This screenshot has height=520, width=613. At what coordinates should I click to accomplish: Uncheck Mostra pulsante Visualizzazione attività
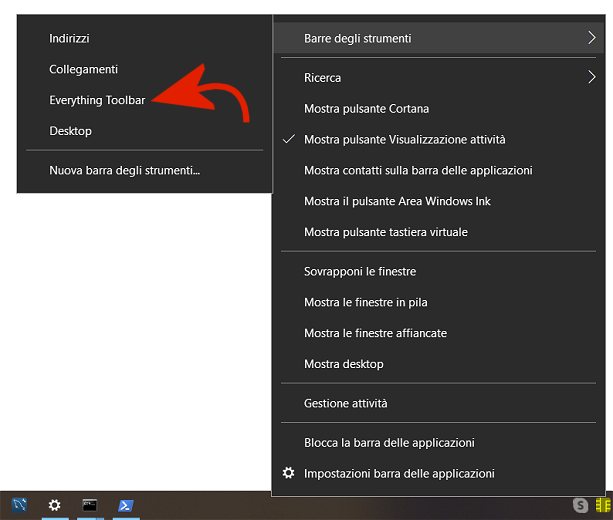click(438, 140)
